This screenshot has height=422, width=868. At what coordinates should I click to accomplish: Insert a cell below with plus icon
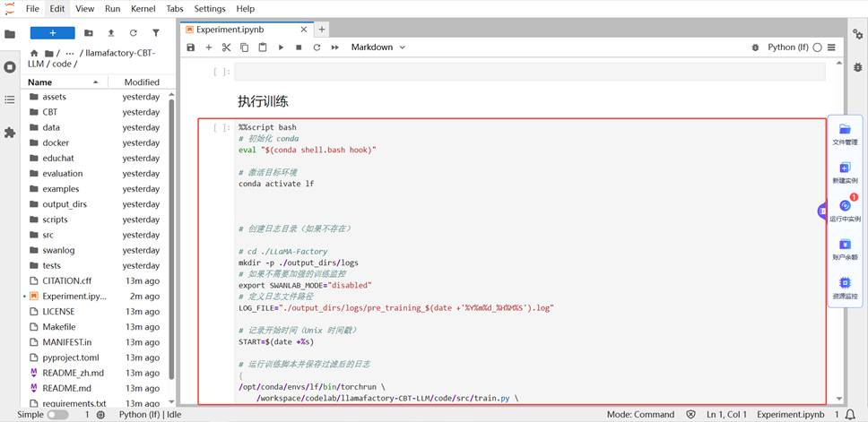point(209,47)
